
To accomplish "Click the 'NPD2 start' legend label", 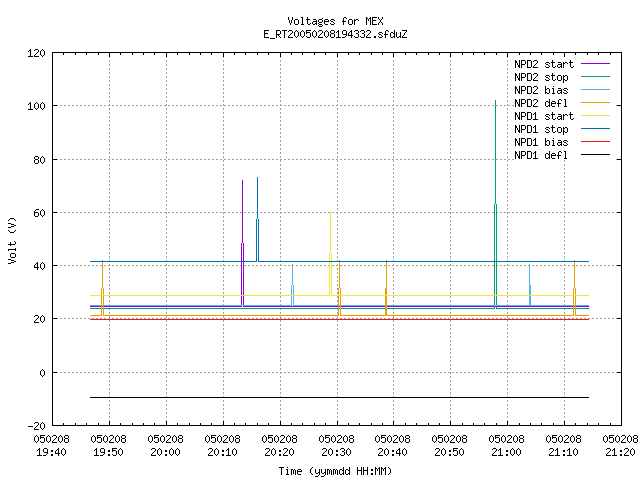I will click(544, 64).
